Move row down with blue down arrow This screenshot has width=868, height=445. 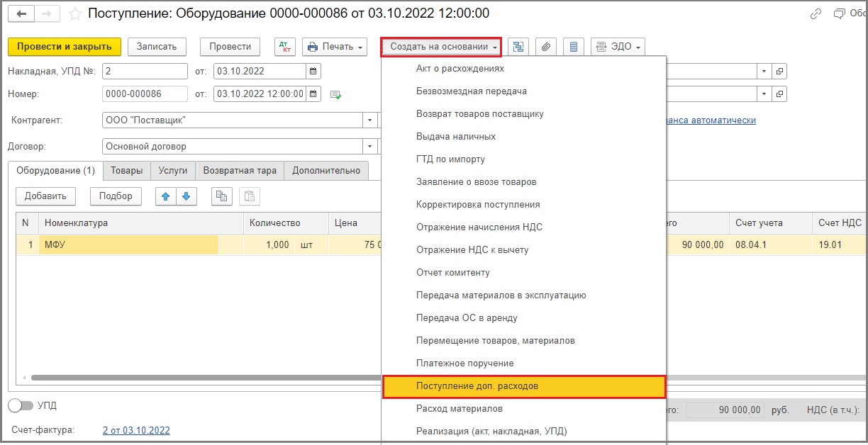186,196
